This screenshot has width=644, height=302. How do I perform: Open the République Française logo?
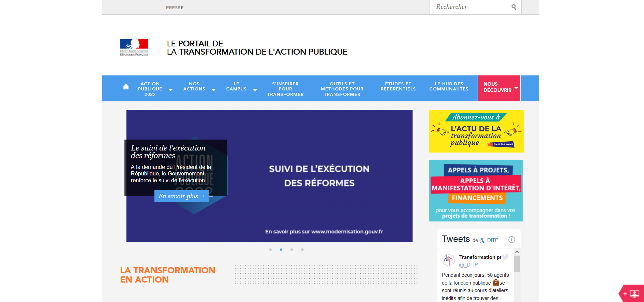pos(134,47)
